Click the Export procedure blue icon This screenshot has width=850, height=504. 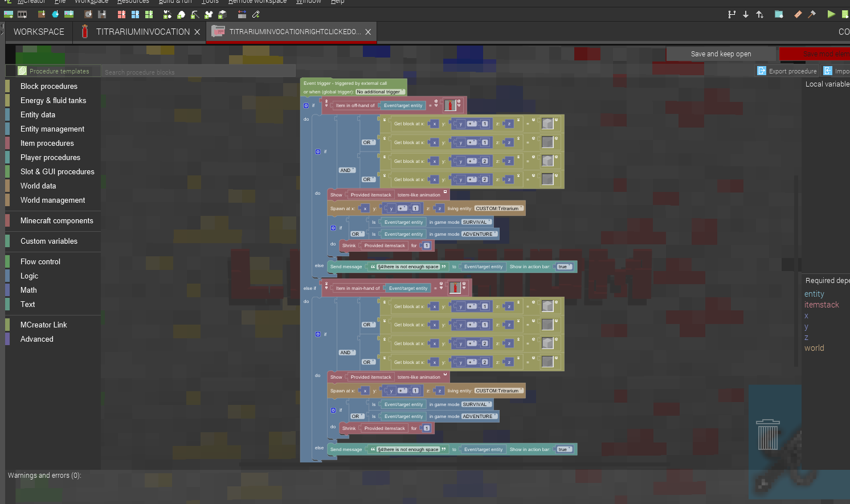click(762, 71)
